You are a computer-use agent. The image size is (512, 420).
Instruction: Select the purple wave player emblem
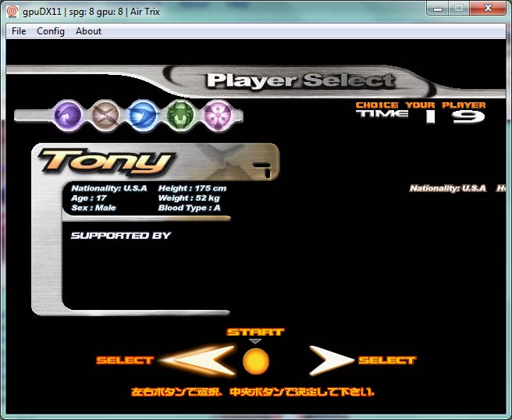point(68,116)
